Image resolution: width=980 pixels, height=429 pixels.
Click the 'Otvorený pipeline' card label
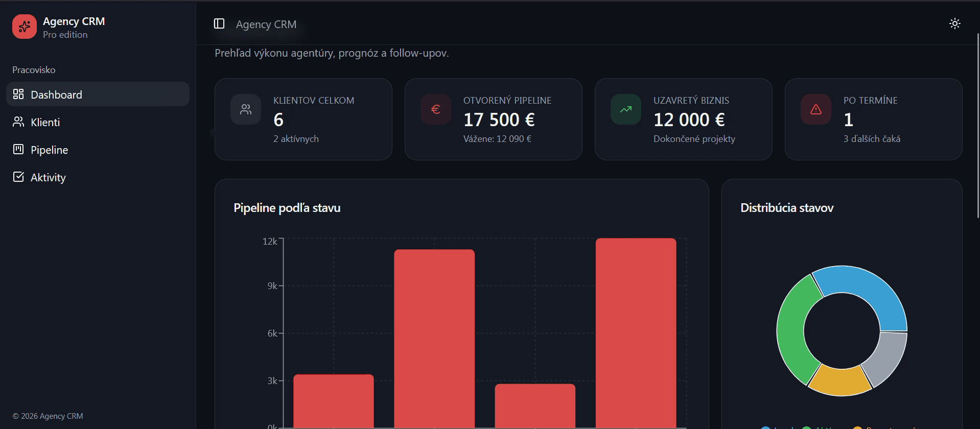[507, 101]
